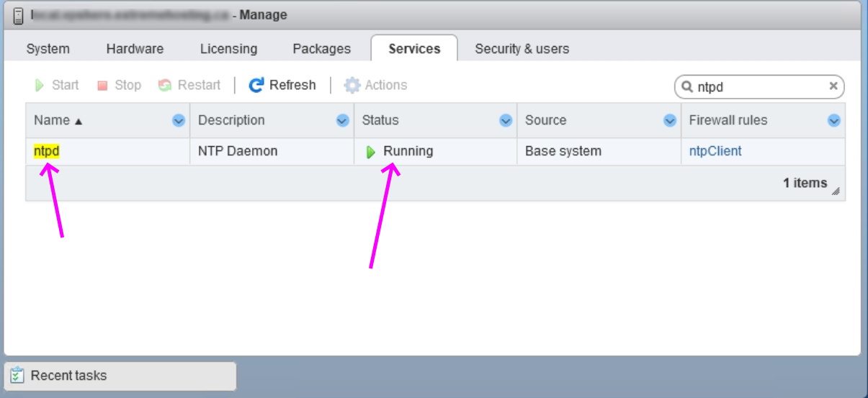Open the ntpClient firewall rule link

coord(715,151)
